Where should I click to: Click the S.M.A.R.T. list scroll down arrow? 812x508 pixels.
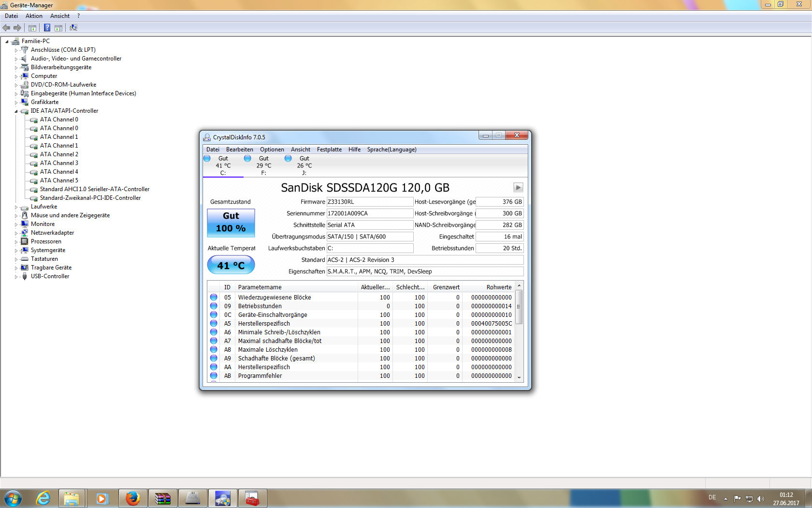tap(519, 377)
